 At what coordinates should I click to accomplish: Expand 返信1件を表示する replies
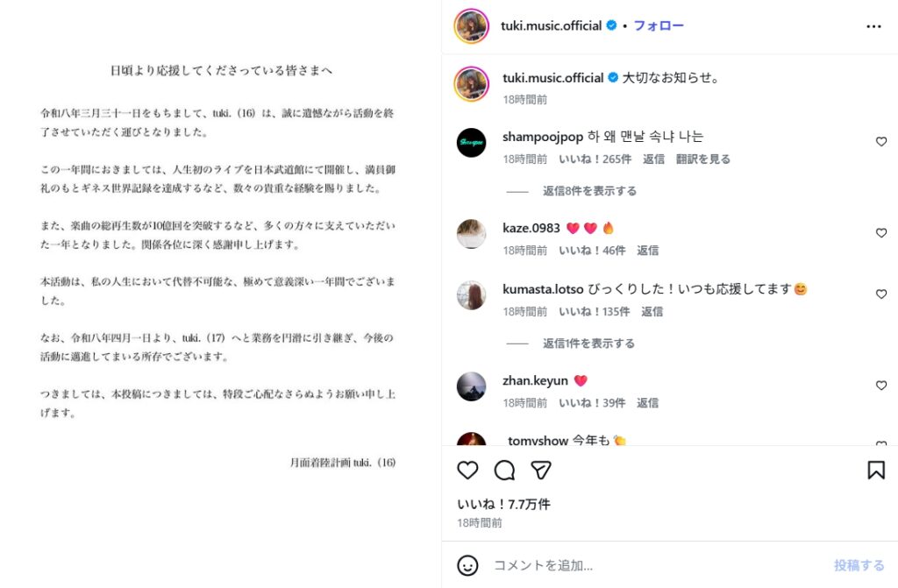pos(589,344)
